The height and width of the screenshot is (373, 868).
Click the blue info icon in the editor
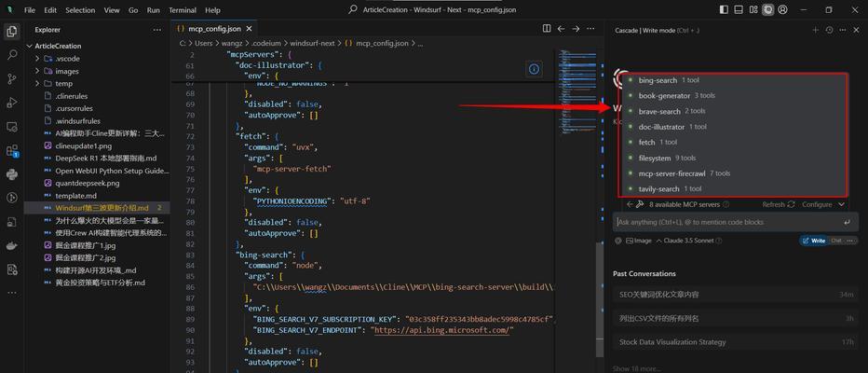point(534,69)
